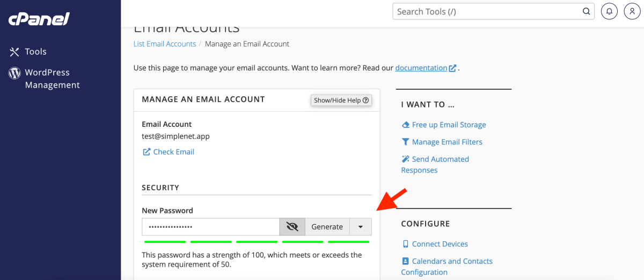Screen dimensions: 644x280
Task: Focus the New Password input field
Action: point(210,227)
